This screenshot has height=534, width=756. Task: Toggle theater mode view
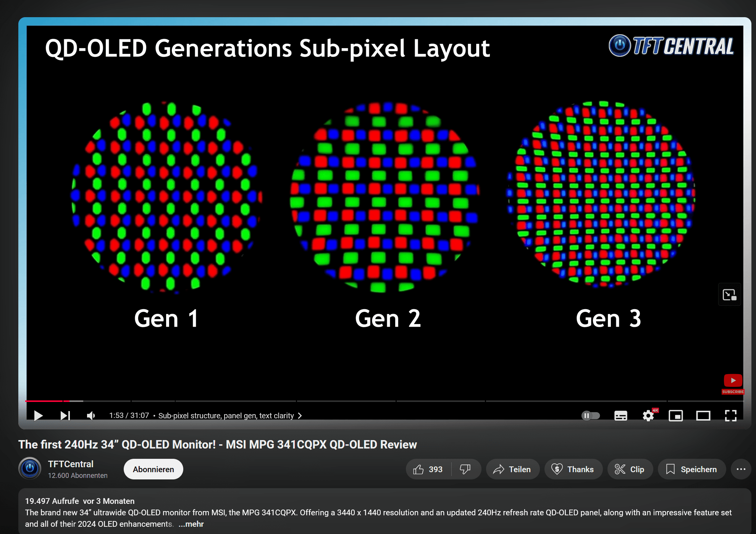click(x=703, y=415)
